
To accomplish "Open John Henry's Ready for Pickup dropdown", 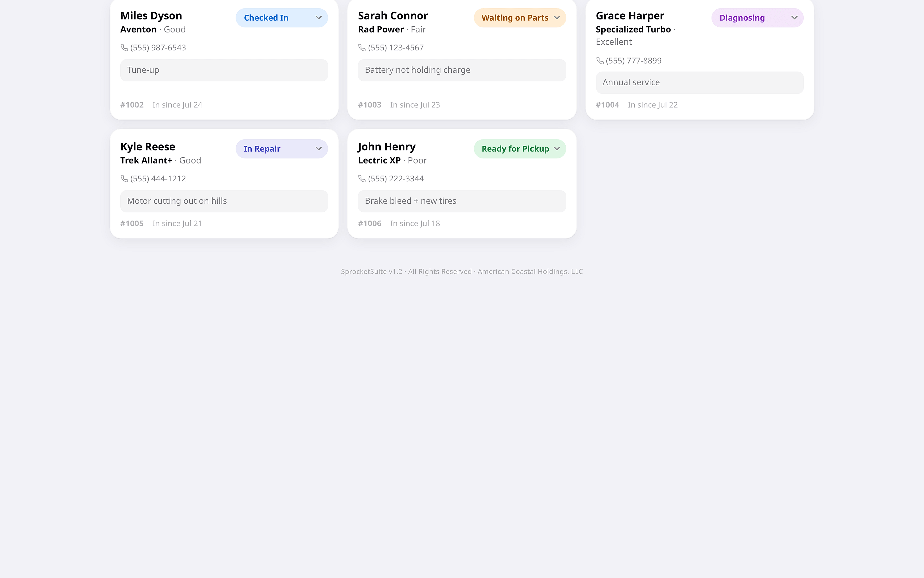I will coord(520,149).
